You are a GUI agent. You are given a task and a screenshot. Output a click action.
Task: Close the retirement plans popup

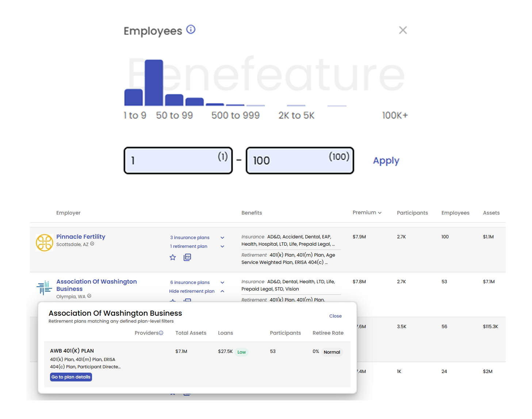(335, 316)
